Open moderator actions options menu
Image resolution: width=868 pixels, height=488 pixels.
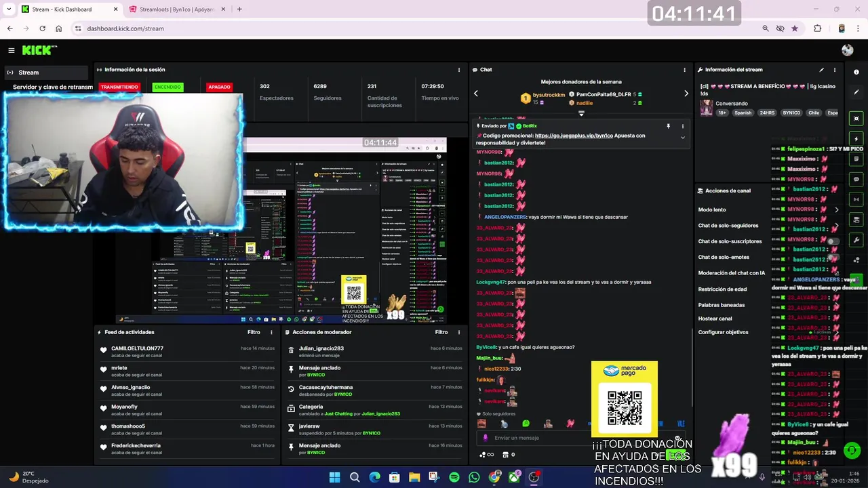click(x=459, y=332)
